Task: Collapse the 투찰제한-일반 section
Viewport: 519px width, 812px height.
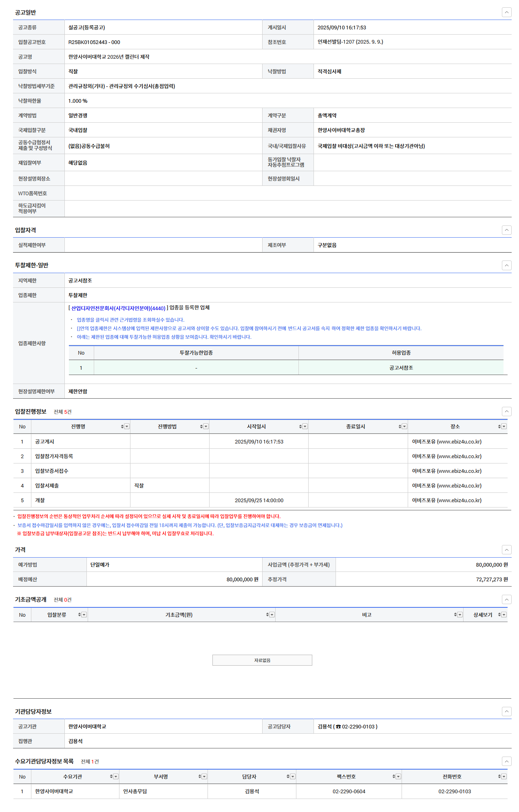Action: [x=506, y=265]
